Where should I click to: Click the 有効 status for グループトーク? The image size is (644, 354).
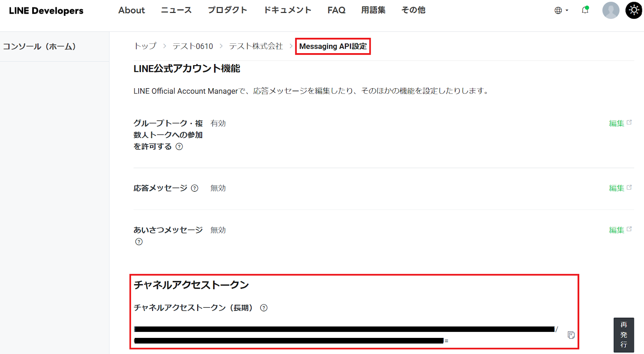point(218,123)
